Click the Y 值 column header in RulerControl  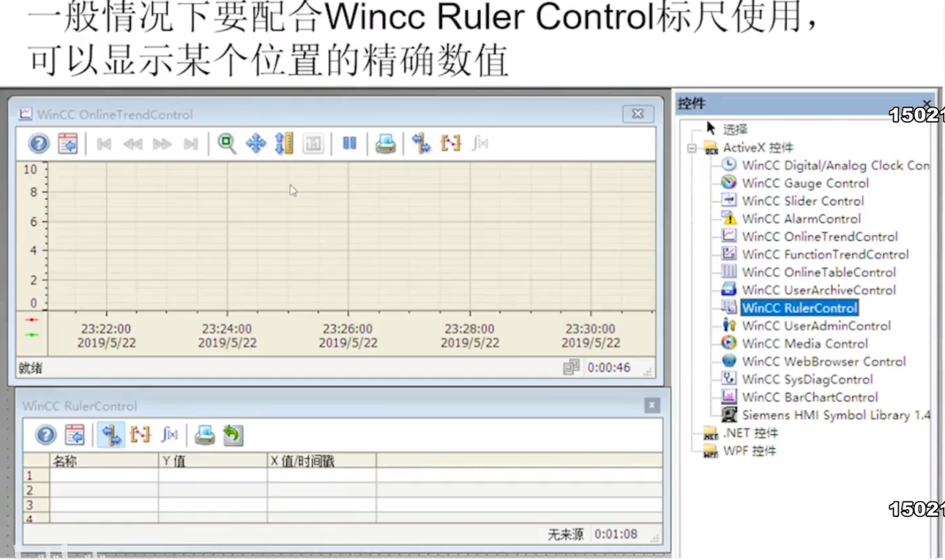click(174, 460)
